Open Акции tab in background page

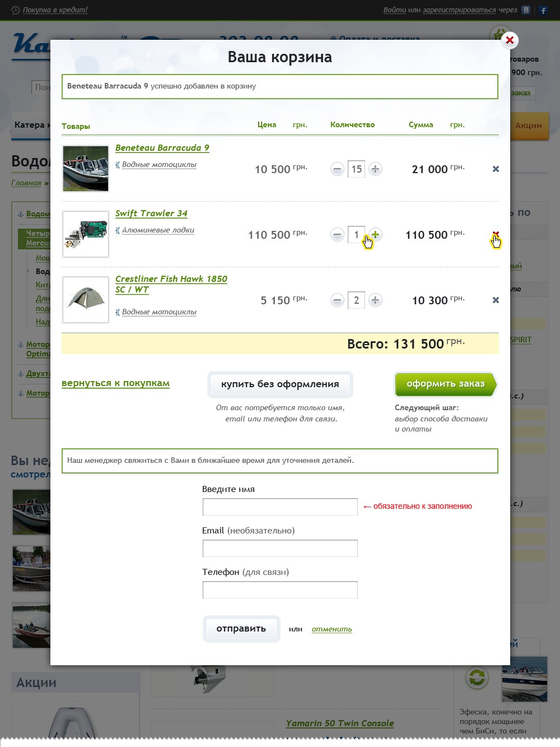[529, 126]
